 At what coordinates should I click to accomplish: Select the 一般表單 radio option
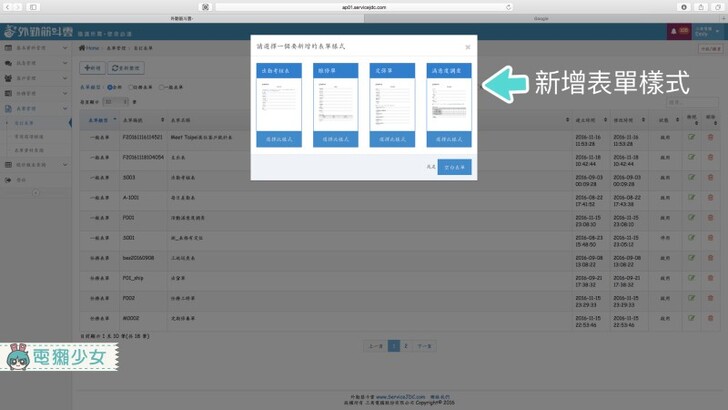162,87
